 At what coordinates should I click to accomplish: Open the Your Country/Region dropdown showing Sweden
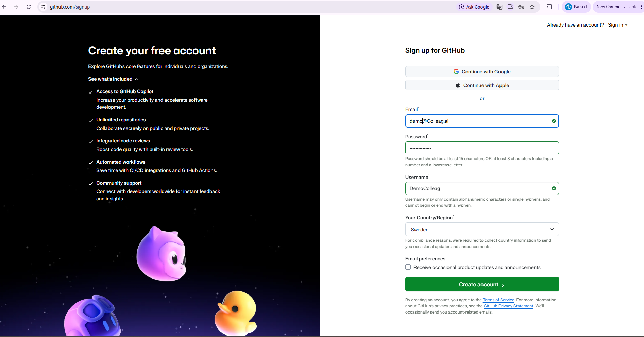[482, 229]
